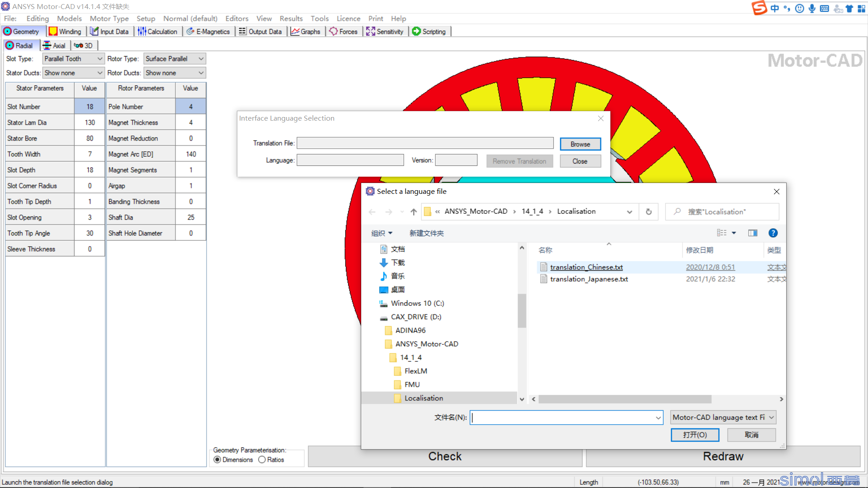Click the Sogou input method icon

tap(759, 8)
